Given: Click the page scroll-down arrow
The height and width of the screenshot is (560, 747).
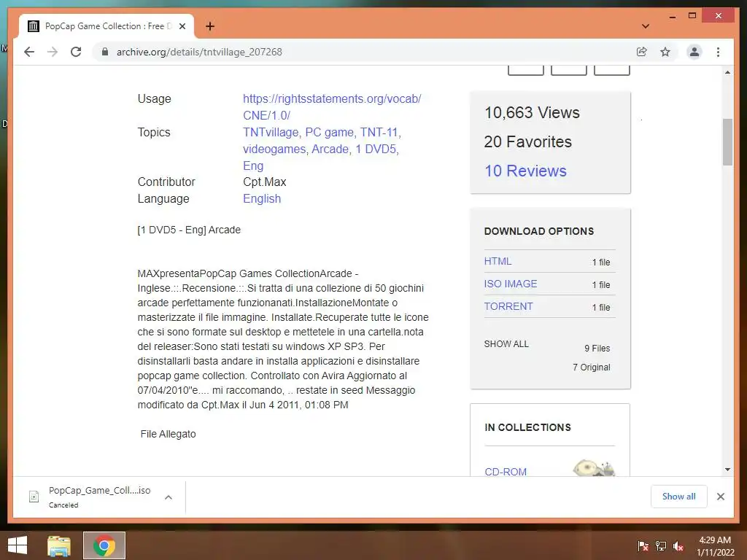Looking at the screenshot, I should pyautogui.click(x=727, y=470).
